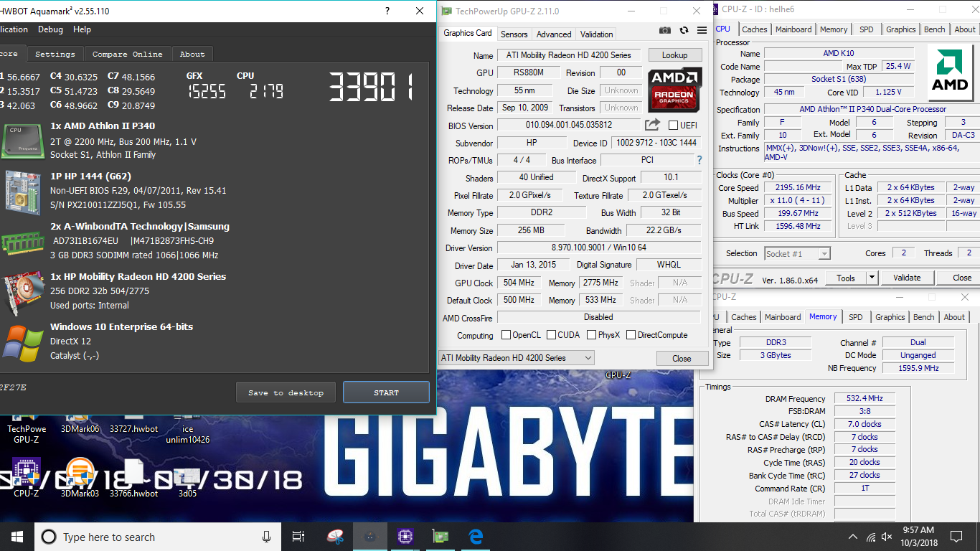This screenshot has width=980, height=551.
Task: Click the Type here to search box
Action: tap(158, 537)
